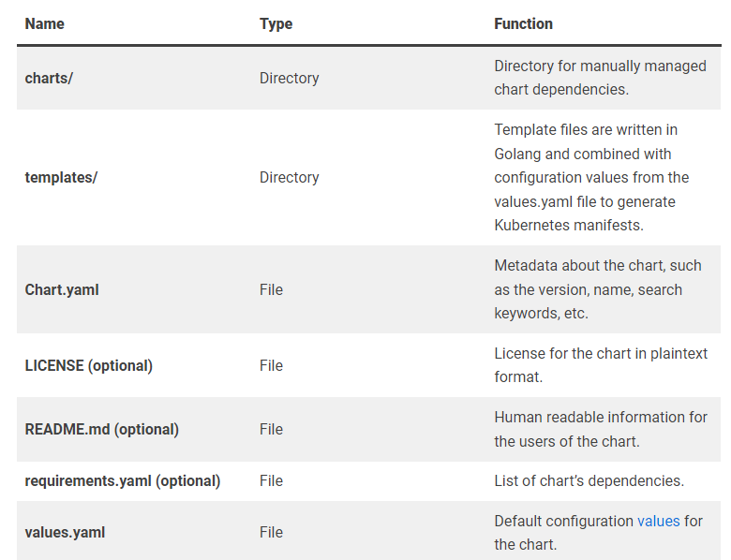The image size is (731, 560).
Task: Click the "Chart.yaml" name entry
Action: pos(62,289)
